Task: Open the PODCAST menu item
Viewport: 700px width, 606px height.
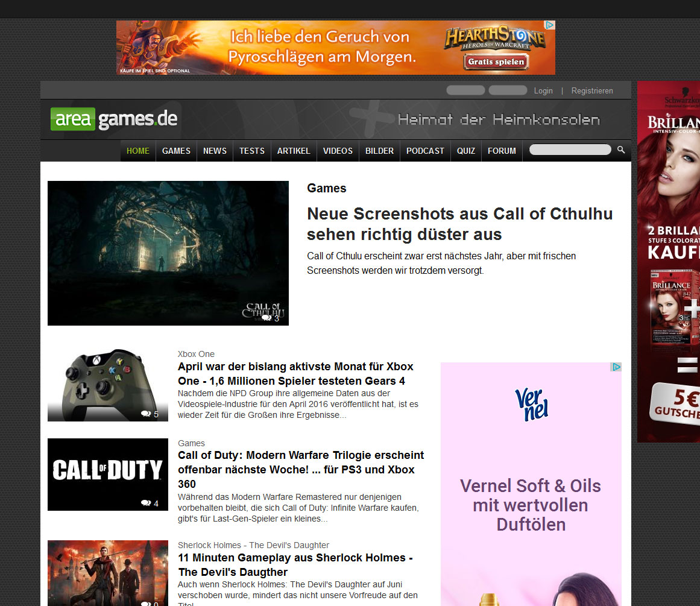Action: [x=426, y=151]
